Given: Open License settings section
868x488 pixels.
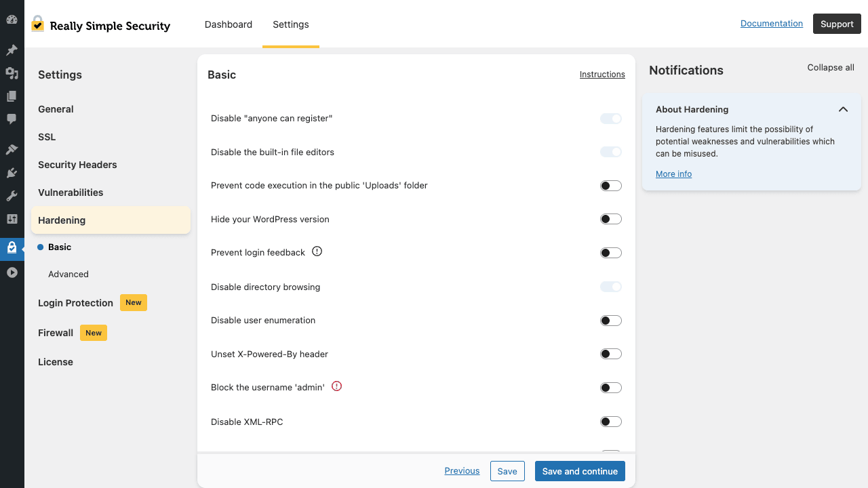Looking at the screenshot, I should (56, 362).
